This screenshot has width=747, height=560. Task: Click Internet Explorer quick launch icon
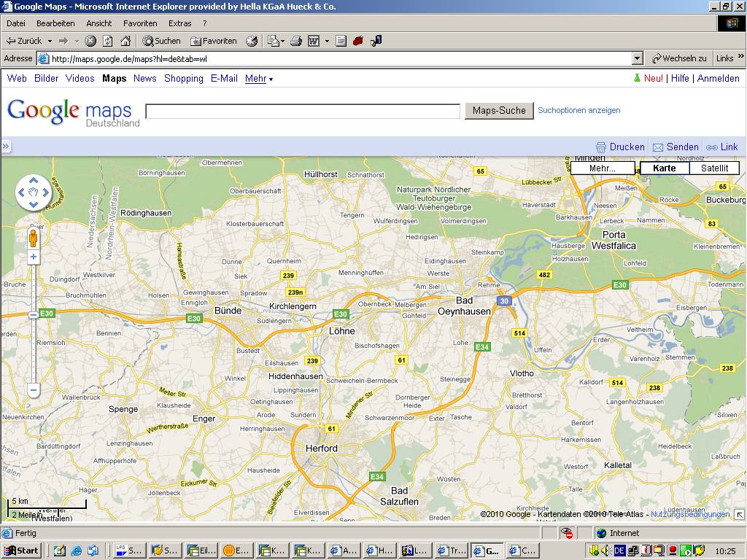(76, 551)
